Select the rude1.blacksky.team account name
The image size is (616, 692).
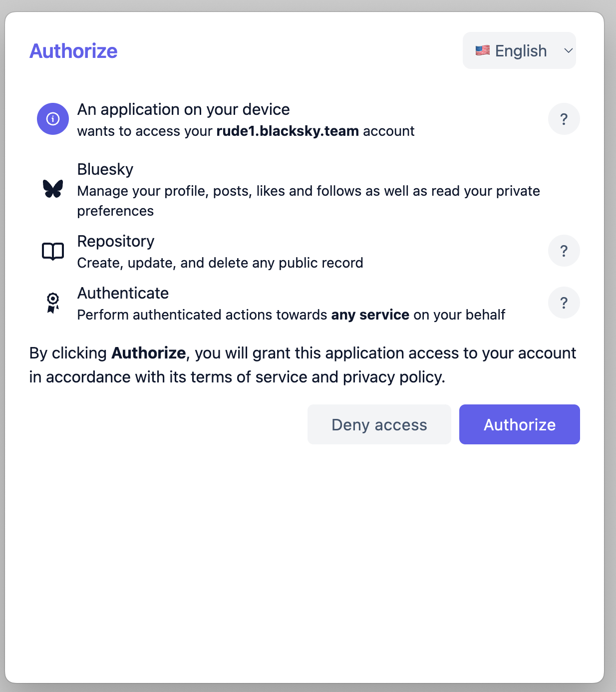[x=288, y=131]
